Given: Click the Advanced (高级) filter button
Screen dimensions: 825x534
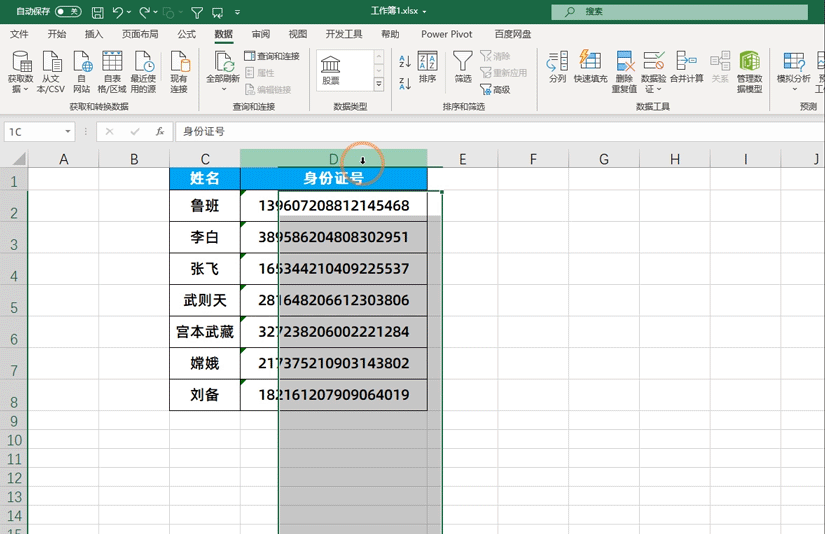Looking at the screenshot, I should pos(495,89).
